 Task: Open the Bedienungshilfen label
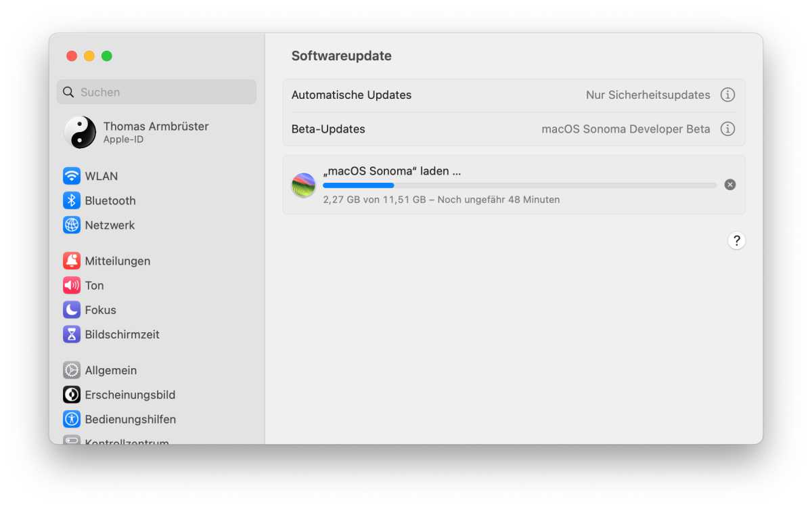130,418
